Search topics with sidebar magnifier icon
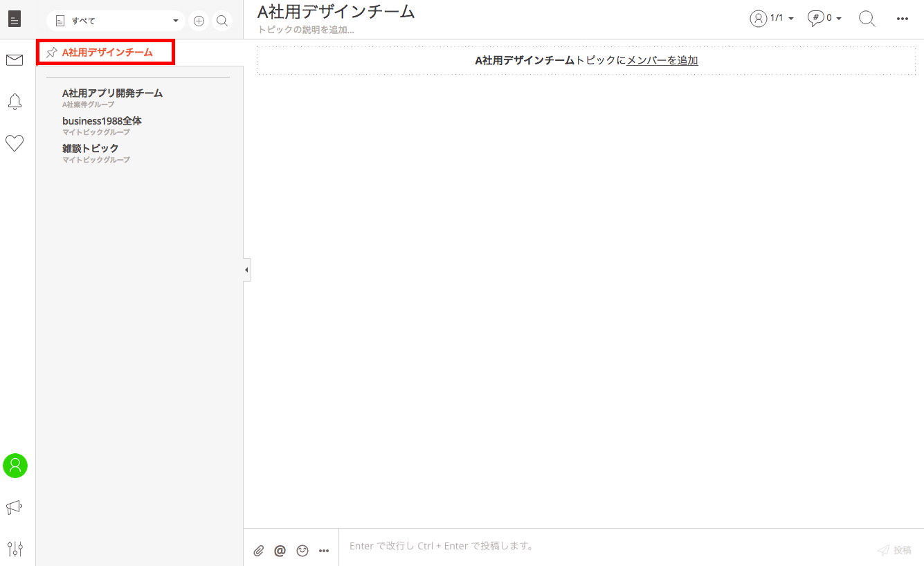 [x=222, y=21]
